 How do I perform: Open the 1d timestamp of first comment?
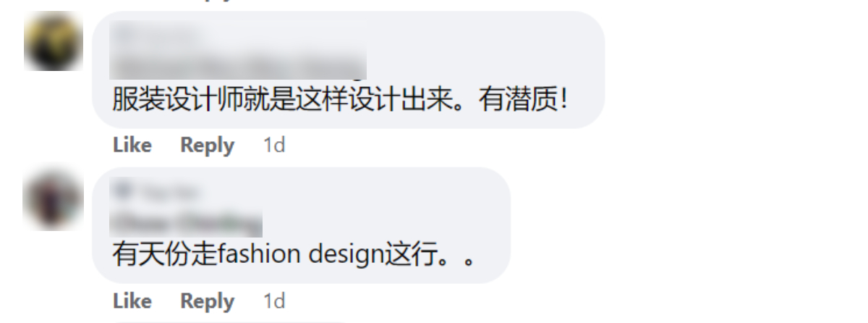tap(274, 145)
